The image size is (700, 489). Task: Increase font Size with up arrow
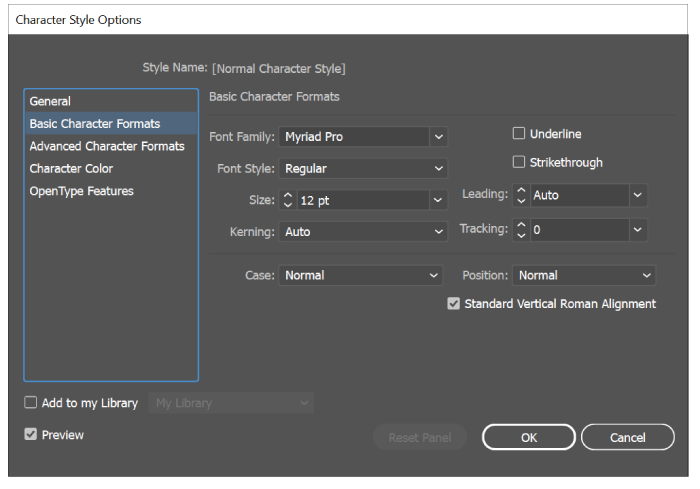pyautogui.click(x=288, y=196)
